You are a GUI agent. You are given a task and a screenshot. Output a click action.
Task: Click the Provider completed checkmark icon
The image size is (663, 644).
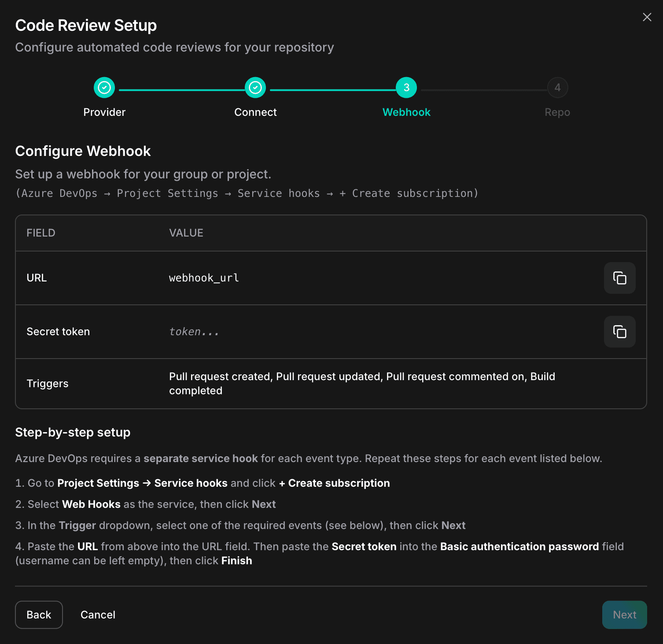click(104, 87)
